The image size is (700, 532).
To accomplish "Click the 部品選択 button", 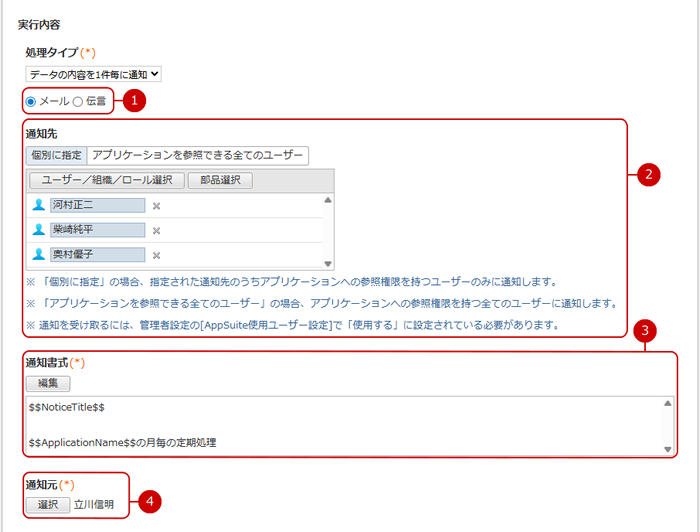I will coord(219,180).
